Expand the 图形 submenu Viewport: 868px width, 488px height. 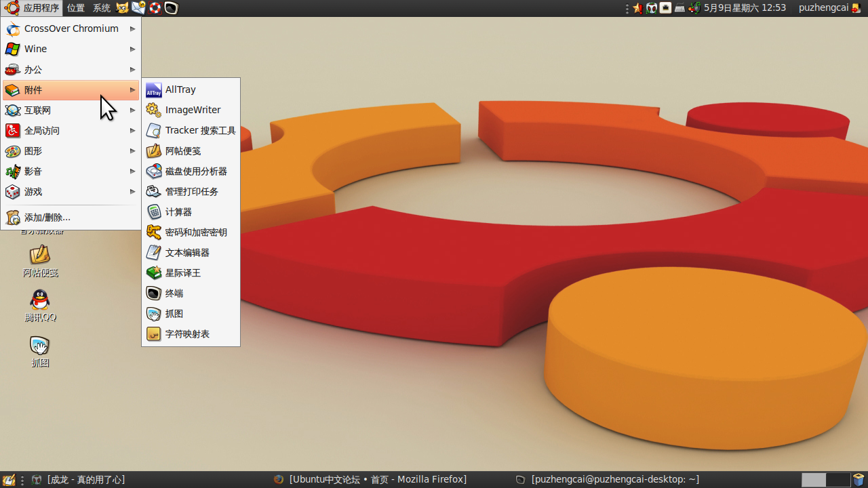pos(71,150)
